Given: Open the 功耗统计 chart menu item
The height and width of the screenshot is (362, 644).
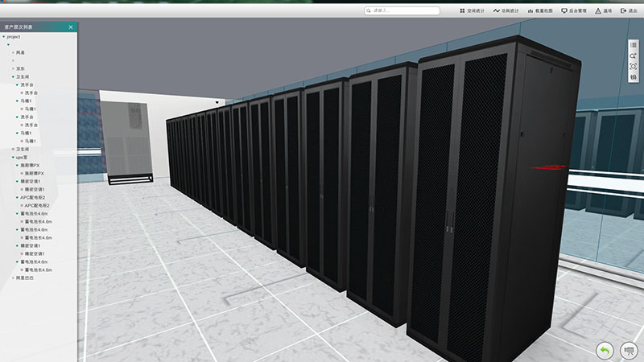Looking at the screenshot, I should coord(496,11).
